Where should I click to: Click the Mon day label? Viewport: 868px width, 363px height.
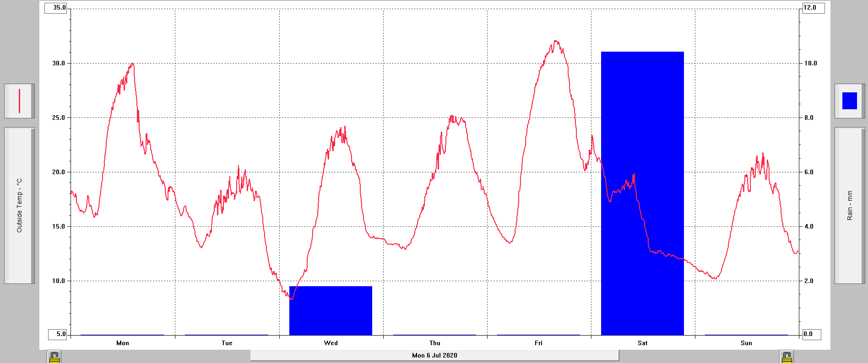click(x=123, y=343)
